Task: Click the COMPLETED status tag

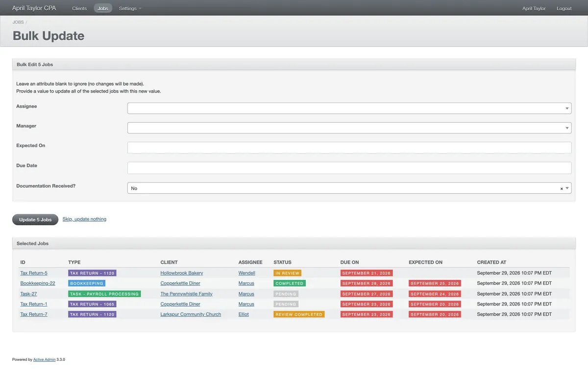Action: [290, 283]
